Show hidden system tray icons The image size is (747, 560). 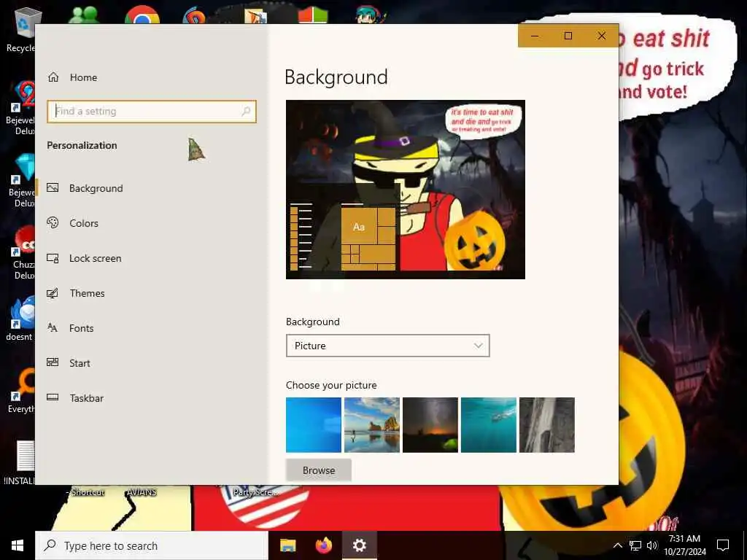click(x=617, y=545)
